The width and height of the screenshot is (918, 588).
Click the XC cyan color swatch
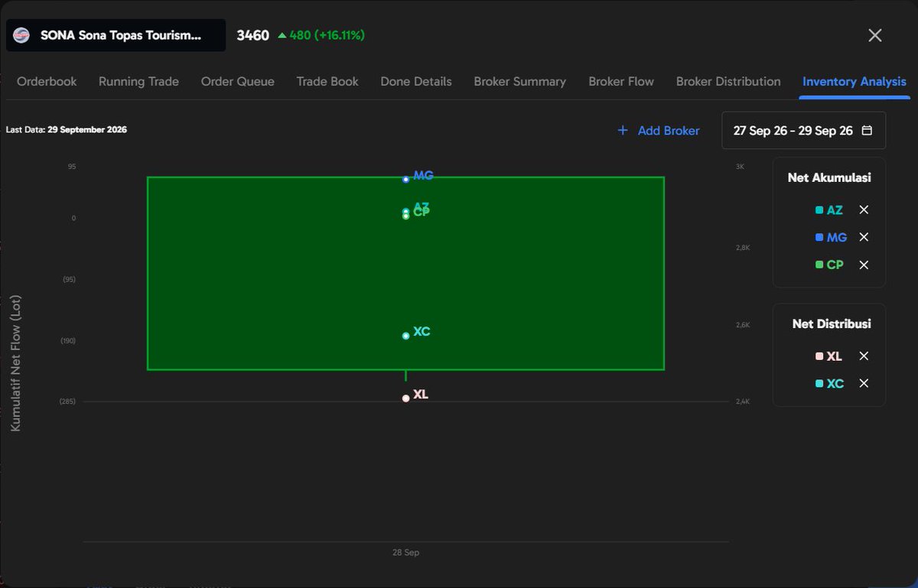[x=819, y=384]
